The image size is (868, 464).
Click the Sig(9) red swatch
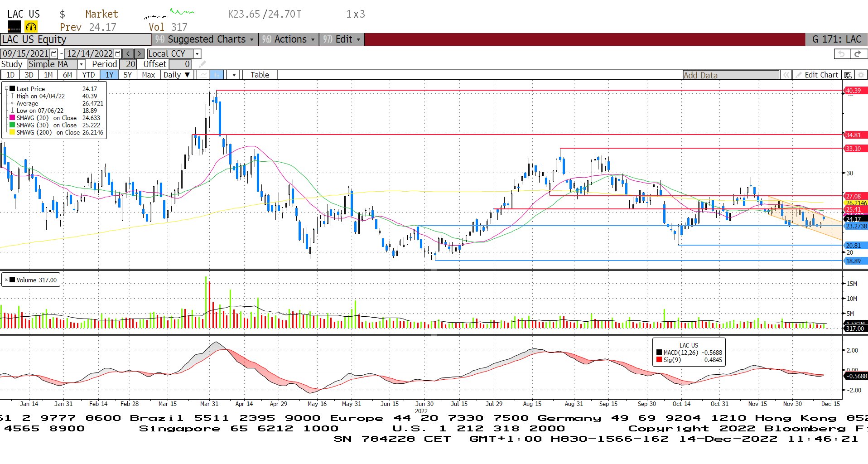[x=659, y=360]
